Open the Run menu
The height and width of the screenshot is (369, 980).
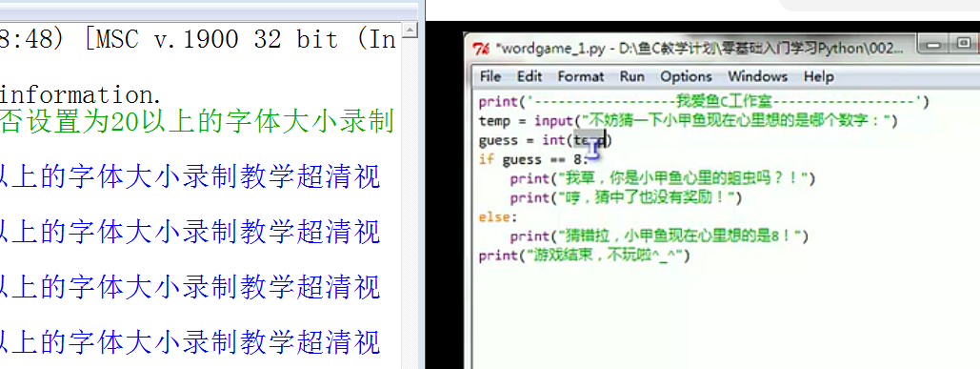coord(631,76)
